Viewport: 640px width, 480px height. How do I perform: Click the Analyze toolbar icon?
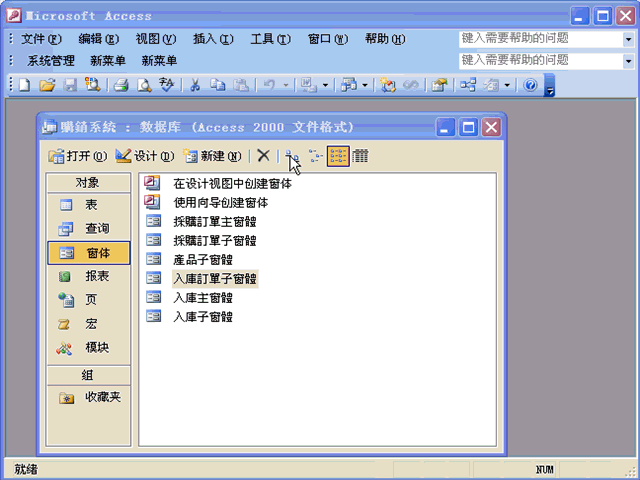(349, 85)
